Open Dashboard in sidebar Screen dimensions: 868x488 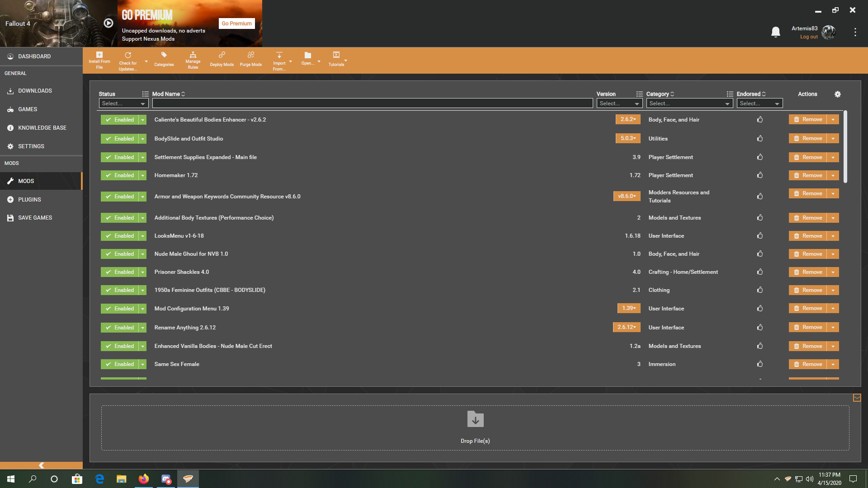pos(41,56)
